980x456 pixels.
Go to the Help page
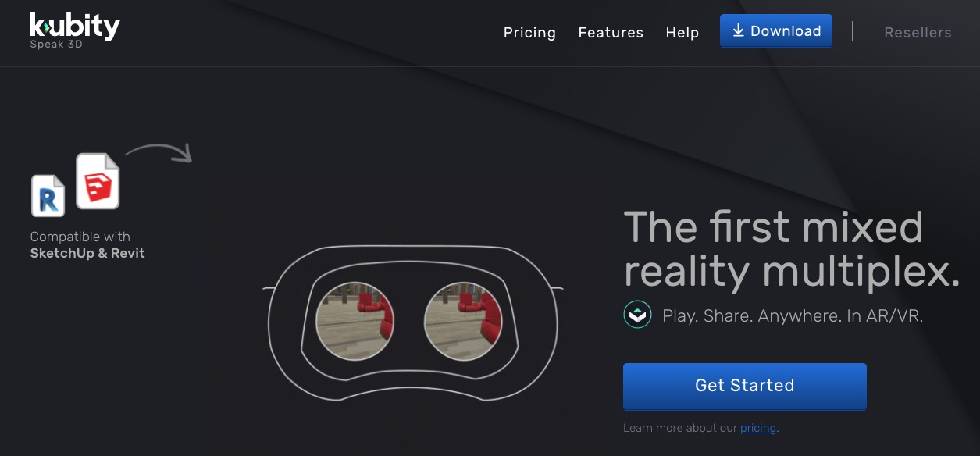click(x=682, y=33)
